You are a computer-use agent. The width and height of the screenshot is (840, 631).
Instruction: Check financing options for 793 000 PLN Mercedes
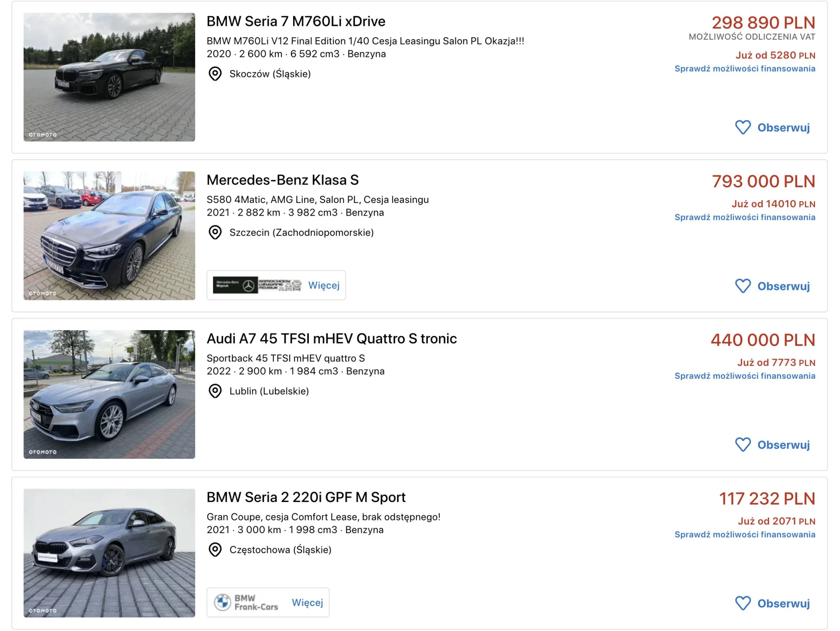click(745, 217)
